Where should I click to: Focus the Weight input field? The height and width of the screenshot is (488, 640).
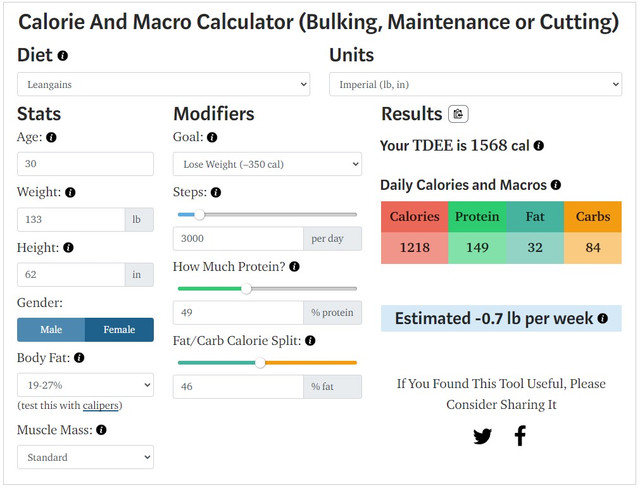(x=70, y=219)
